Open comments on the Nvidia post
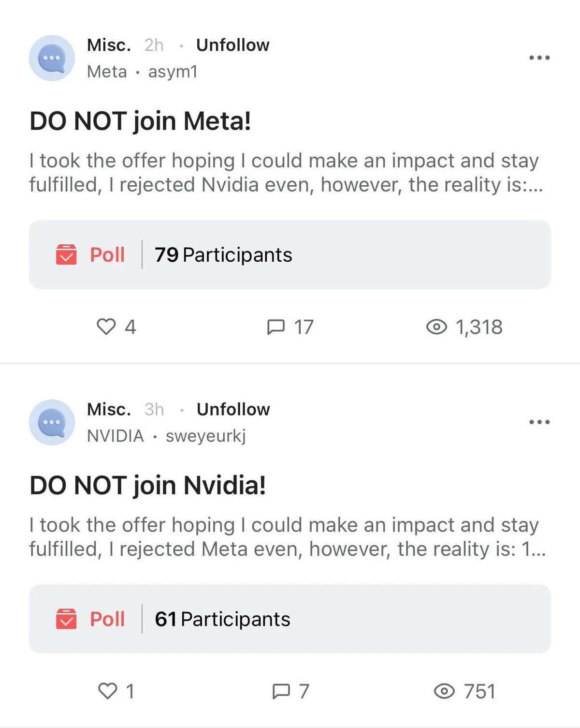The width and height of the screenshot is (580, 728). (x=281, y=691)
